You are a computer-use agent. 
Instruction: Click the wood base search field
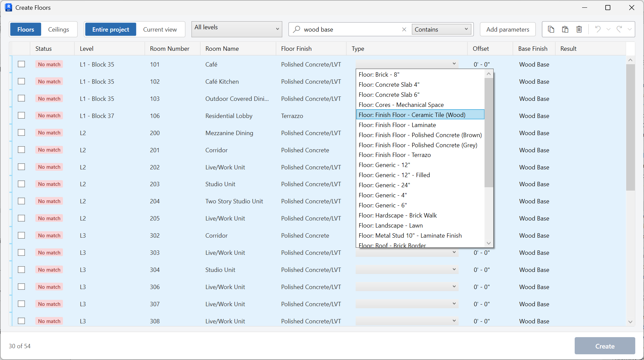point(350,30)
